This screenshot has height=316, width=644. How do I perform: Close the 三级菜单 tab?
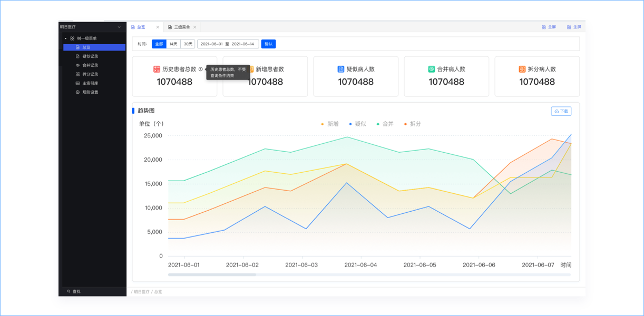pos(194,27)
